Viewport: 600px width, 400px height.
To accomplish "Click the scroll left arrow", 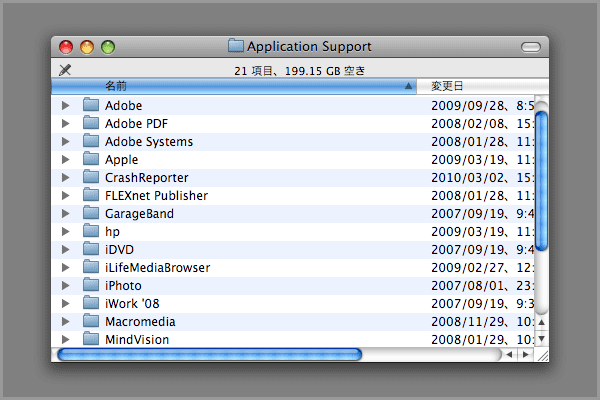I will (x=509, y=354).
